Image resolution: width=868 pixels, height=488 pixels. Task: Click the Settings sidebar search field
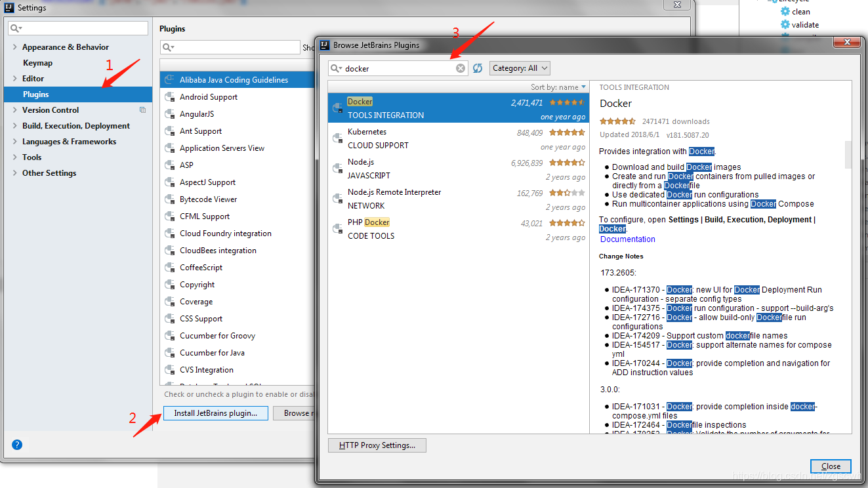(x=78, y=28)
